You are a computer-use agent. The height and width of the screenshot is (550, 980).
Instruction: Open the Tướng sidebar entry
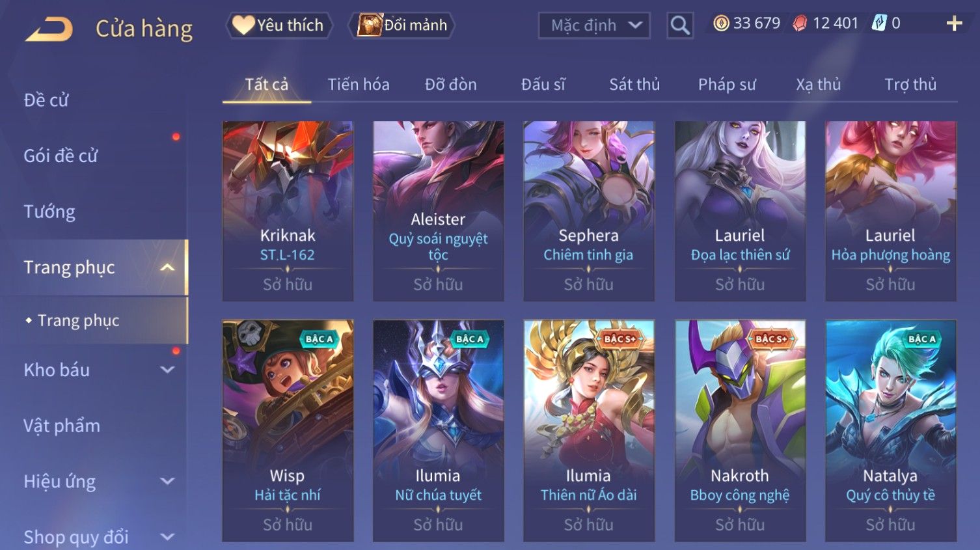(49, 212)
